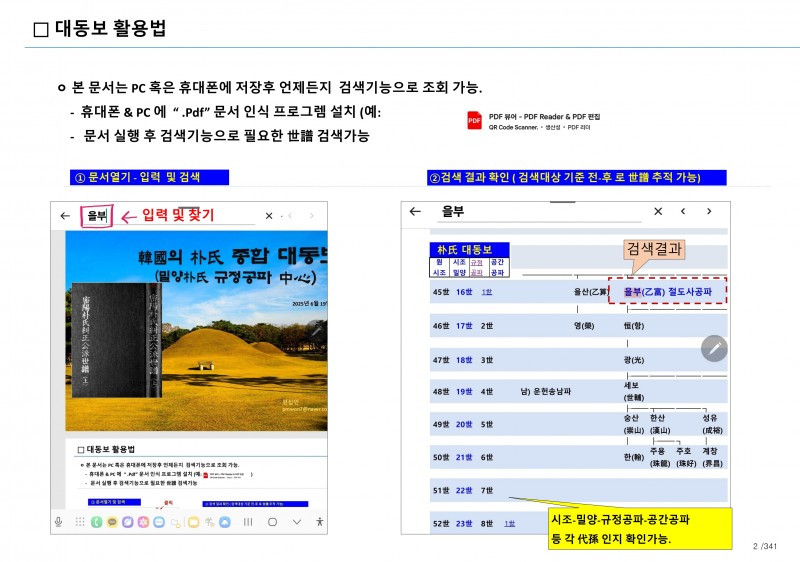This screenshot has height=562, width=800.
Task: Click the '공간 공파' cell in the header table
Action: pyautogui.click(x=497, y=267)
